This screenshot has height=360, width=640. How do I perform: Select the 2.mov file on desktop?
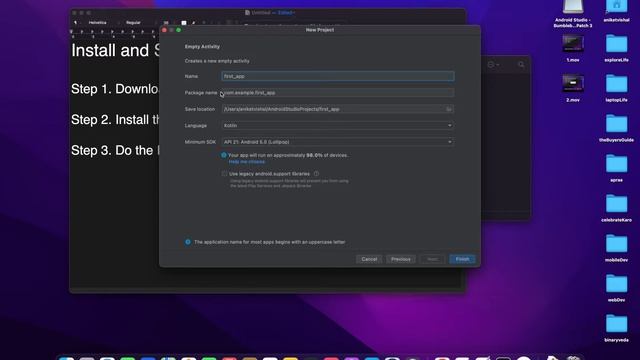(x=573, y=88)
